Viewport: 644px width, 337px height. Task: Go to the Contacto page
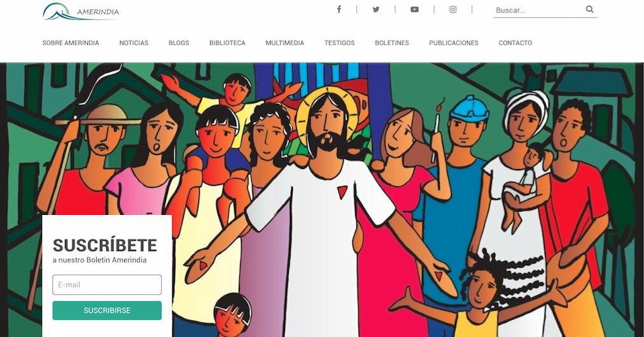pyautogui.click(x=515, y=43)
